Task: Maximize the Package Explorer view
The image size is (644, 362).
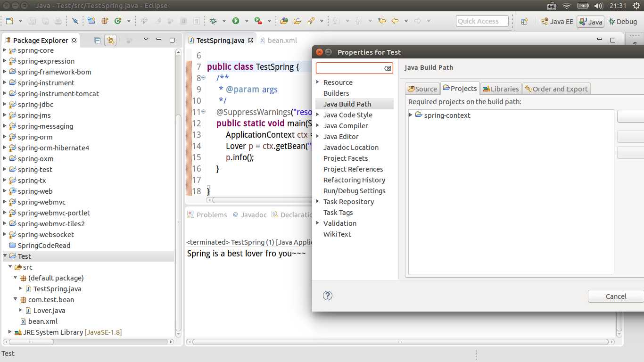Action: pyautogui.click(x=172, y=40)
